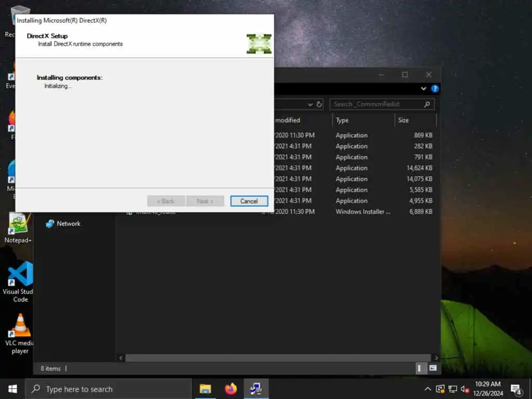Select the file row sized 282 KB
532x399 pixels.
point(353,146)
